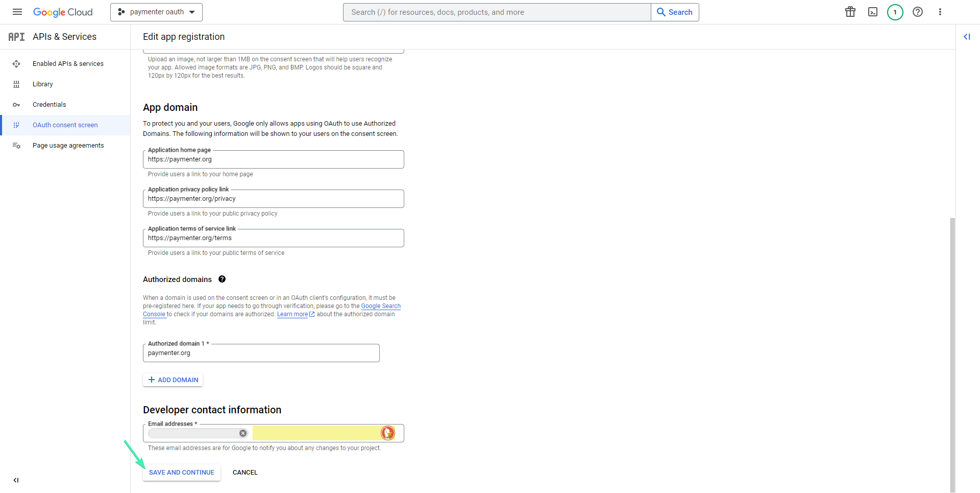Viewport: 980px width, 493px height.
Task: Clear the email address chip
Action: (x=243, y=433)
